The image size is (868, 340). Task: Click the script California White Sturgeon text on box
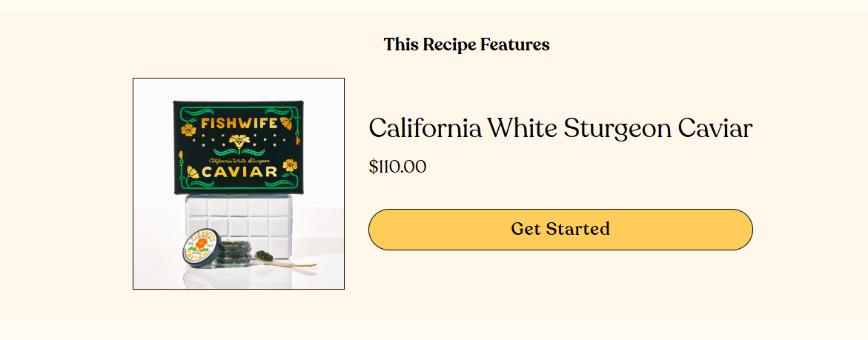(239, 159)
